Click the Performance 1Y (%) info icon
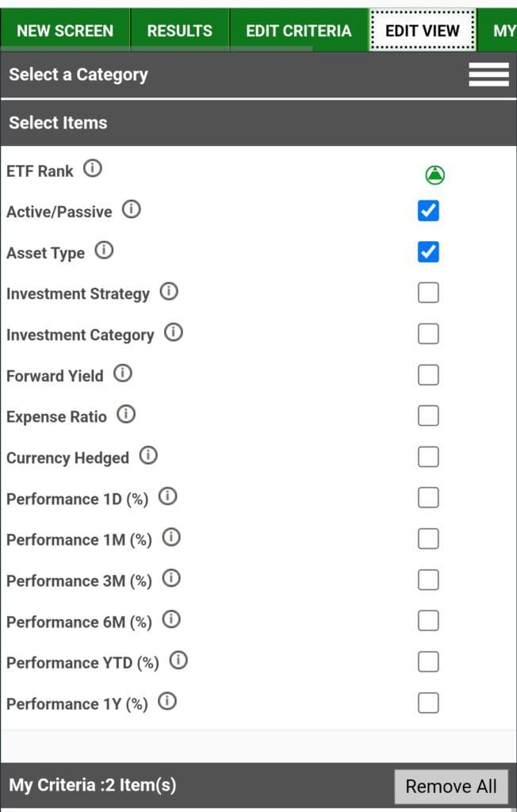The image size is (517, 812). (x=167, y=702)
